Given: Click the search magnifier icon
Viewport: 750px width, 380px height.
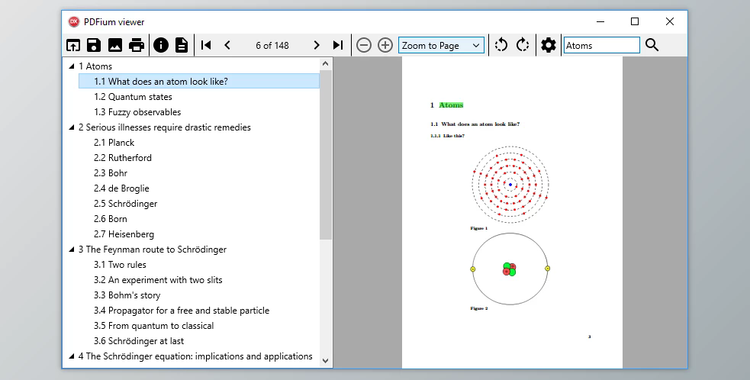Looking at the screenshot, I should (651, 45).
